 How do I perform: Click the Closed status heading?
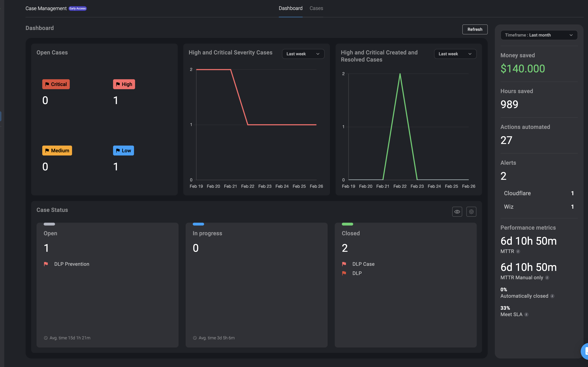point(351,233)
